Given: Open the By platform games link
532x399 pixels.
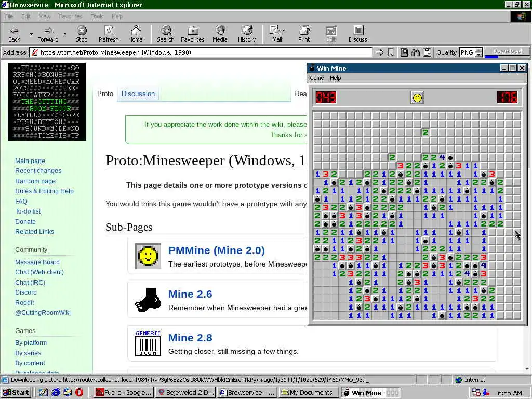Looking at the screenshot, I should [x=31, y=343].
